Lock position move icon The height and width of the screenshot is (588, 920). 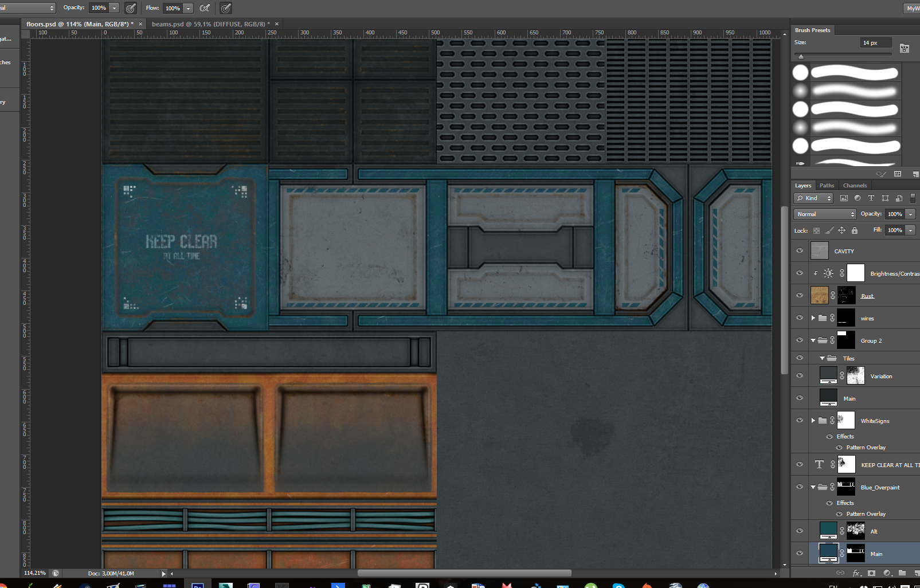[x=842, y=230]
